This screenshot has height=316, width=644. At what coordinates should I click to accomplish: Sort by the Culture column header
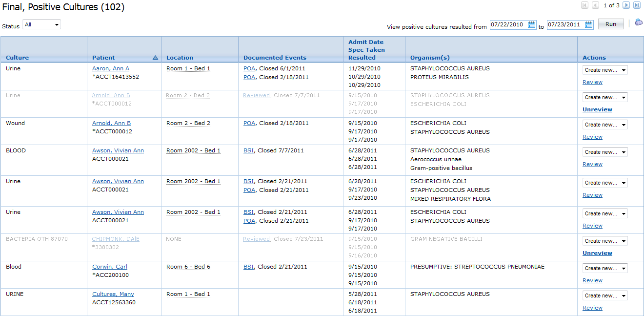pyautogui.click(x=17, y=58)
